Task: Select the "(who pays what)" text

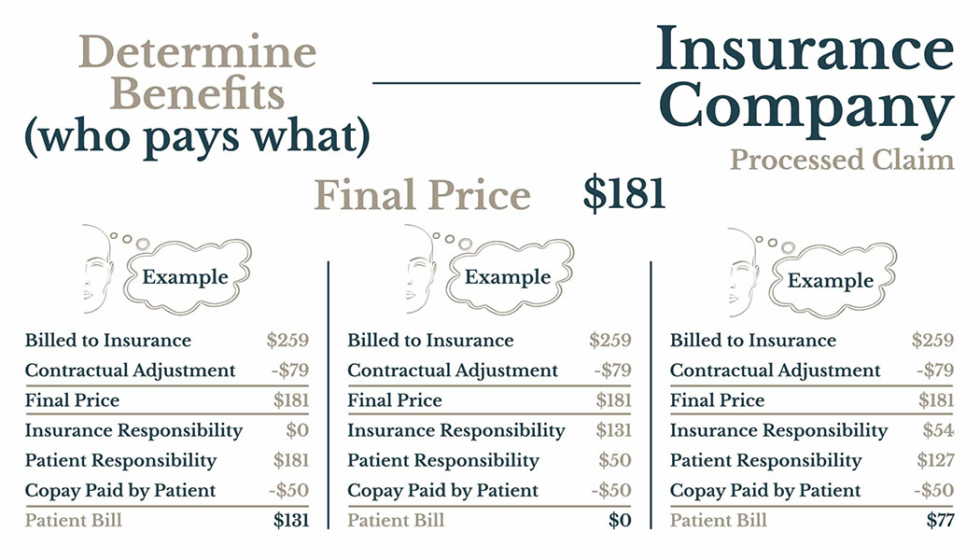Action: coord(197,136)
